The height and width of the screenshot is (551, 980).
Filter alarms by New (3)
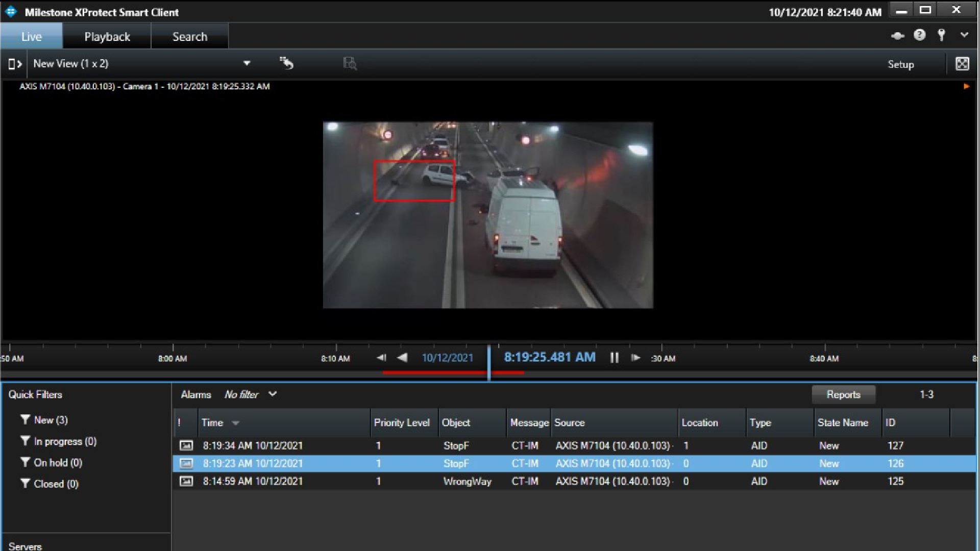(44, 420)
